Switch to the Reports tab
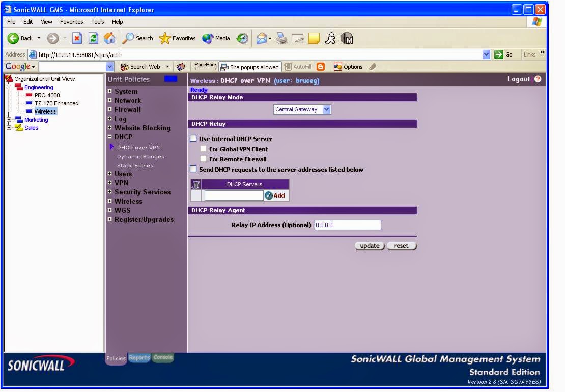565x392 pixels. [x=139, y=357]
